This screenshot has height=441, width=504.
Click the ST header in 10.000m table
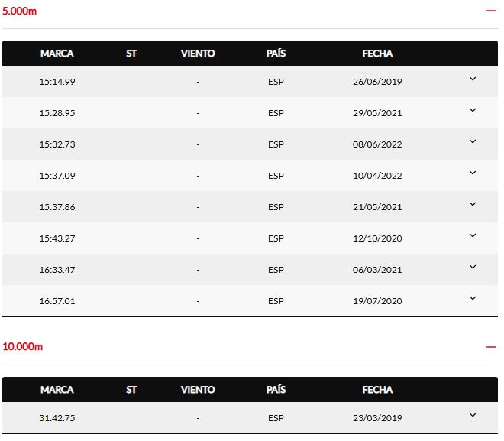(131, 390)
